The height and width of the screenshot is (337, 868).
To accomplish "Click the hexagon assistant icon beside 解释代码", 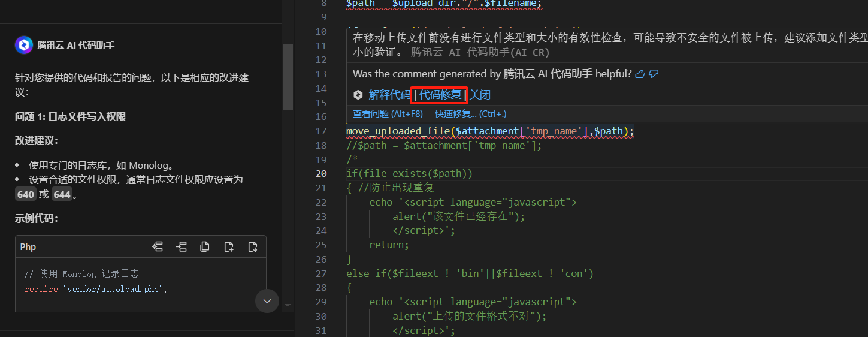I will (x=358, y=95).
